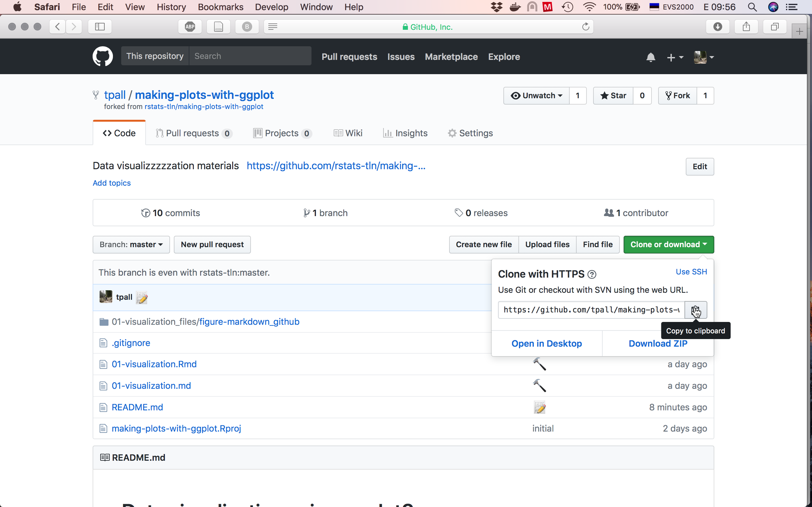812x507 pixels.
Task: Copy clone URL to clipboard
Action: click(x=695, y=310)
